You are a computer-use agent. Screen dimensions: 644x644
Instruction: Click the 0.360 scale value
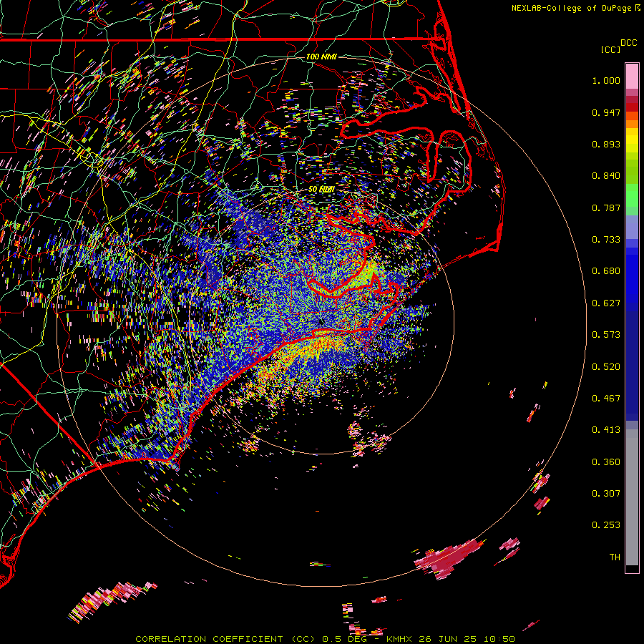coord(606,462)
